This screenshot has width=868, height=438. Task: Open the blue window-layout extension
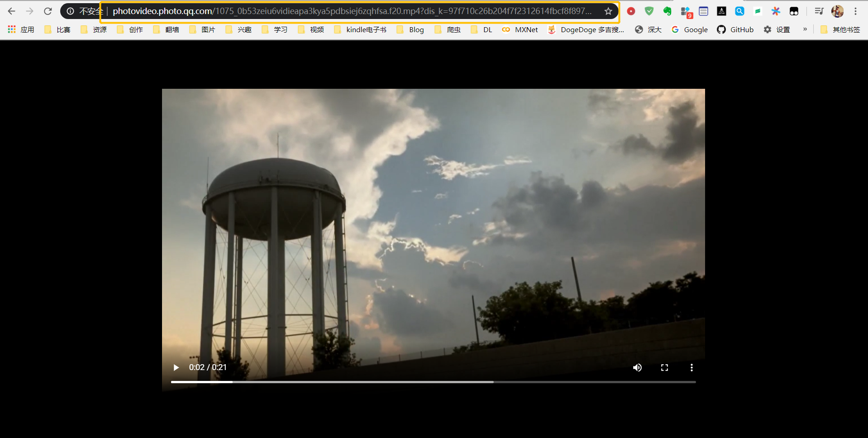(x=703, y=11)
